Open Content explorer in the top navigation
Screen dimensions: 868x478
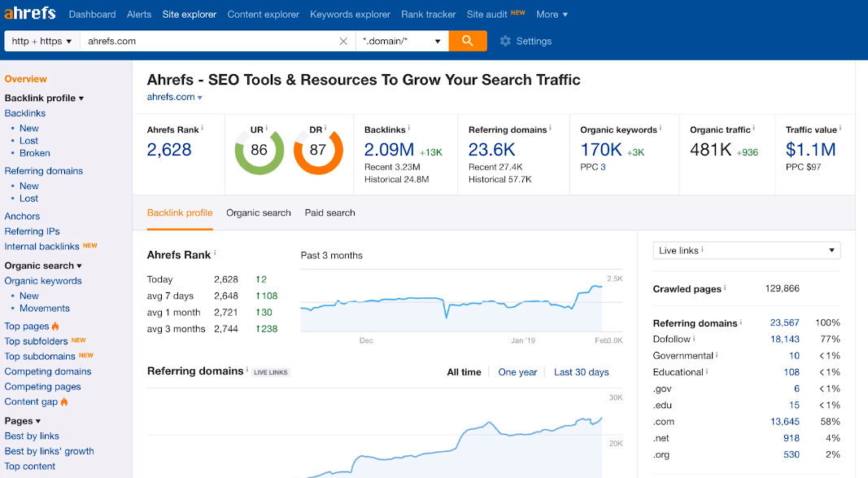pos(263,15)
